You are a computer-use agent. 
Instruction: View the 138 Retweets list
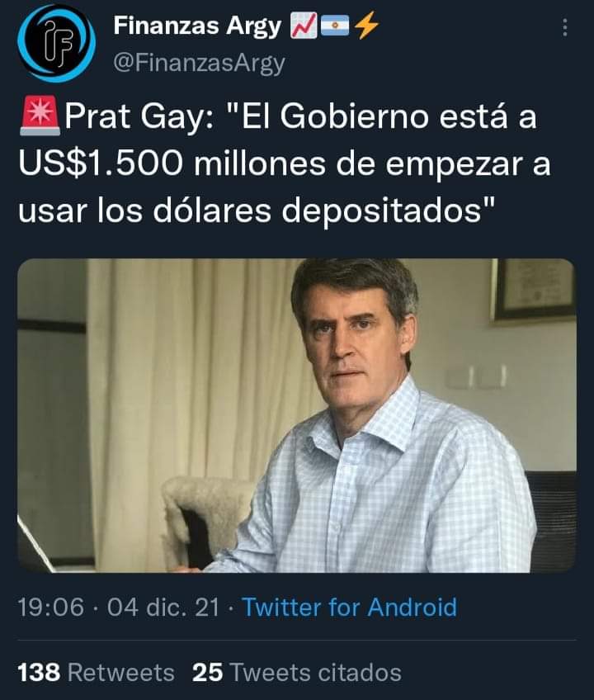pos(96,672)
